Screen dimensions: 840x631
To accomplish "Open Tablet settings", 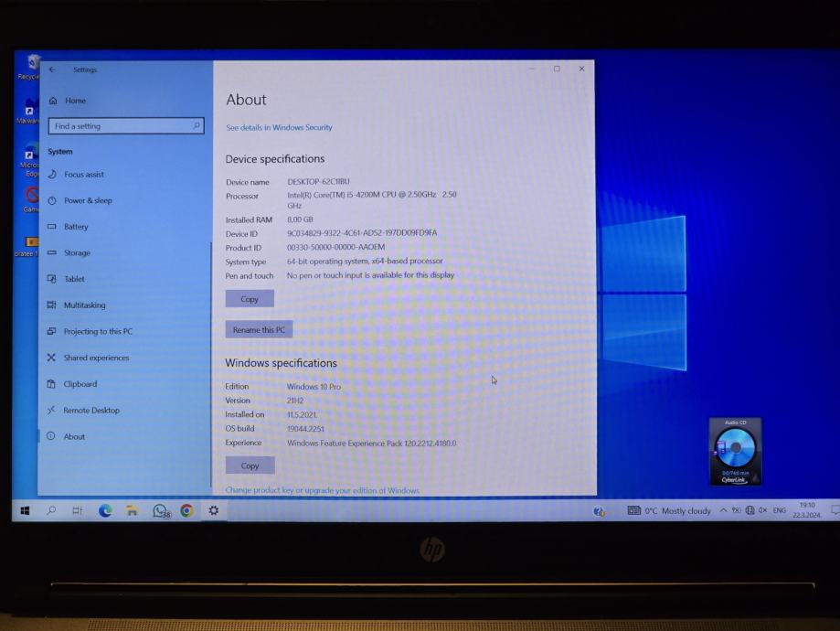I will pos(74,279).
